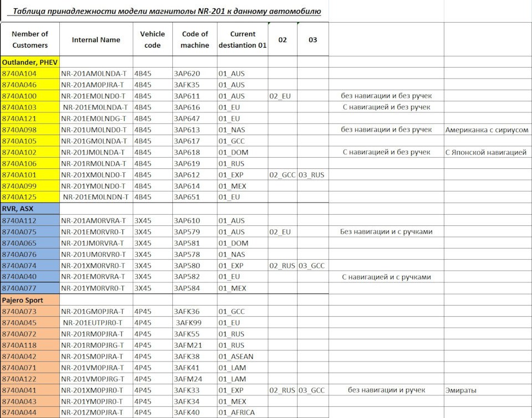The height and width of the screenshot is (418, 532).
Task: Click note 'С навигацией и с ручками'
Action: click(x=386, y=277)
